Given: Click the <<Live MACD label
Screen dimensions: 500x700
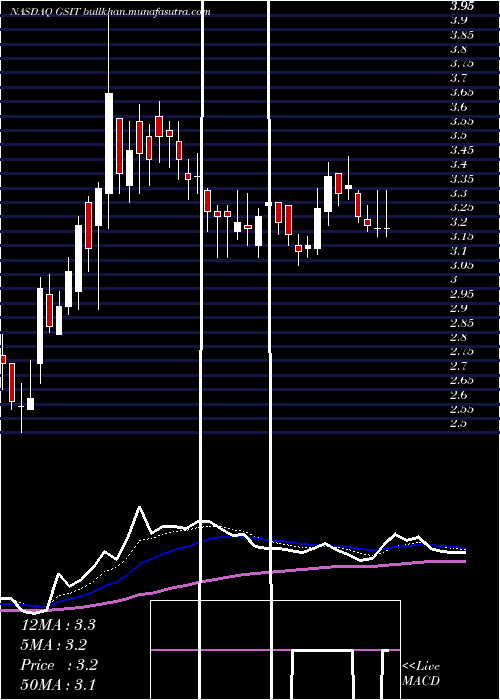Looking at the screenshot, I should (421, 673).
